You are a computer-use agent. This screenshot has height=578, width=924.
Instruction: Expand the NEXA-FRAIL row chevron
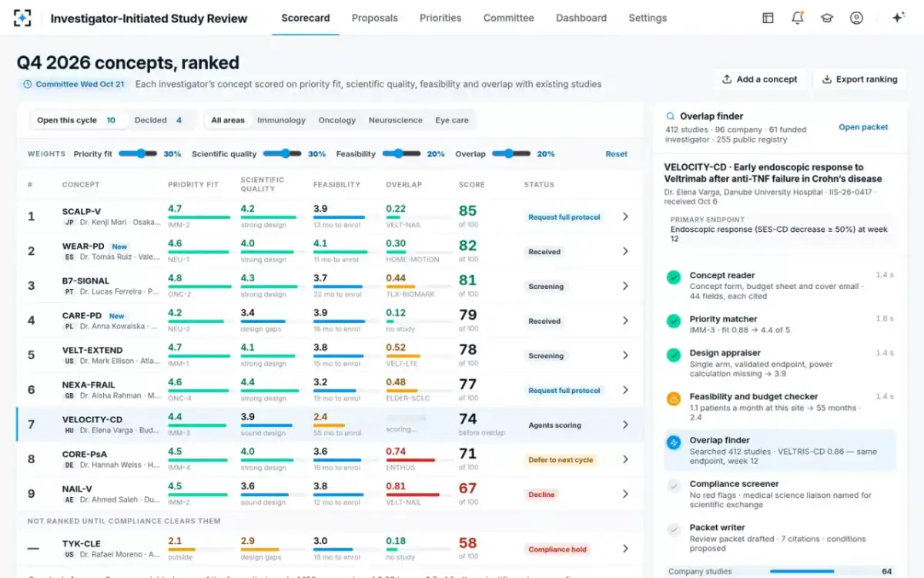pyautogui.click(x=625, y=390)
